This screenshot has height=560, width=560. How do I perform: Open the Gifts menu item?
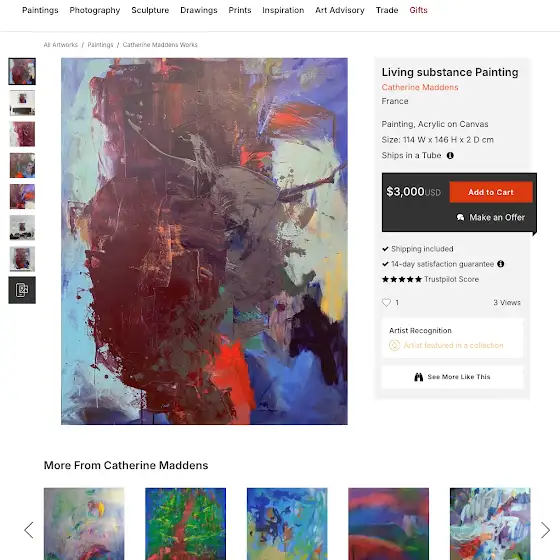click(418, 10)
